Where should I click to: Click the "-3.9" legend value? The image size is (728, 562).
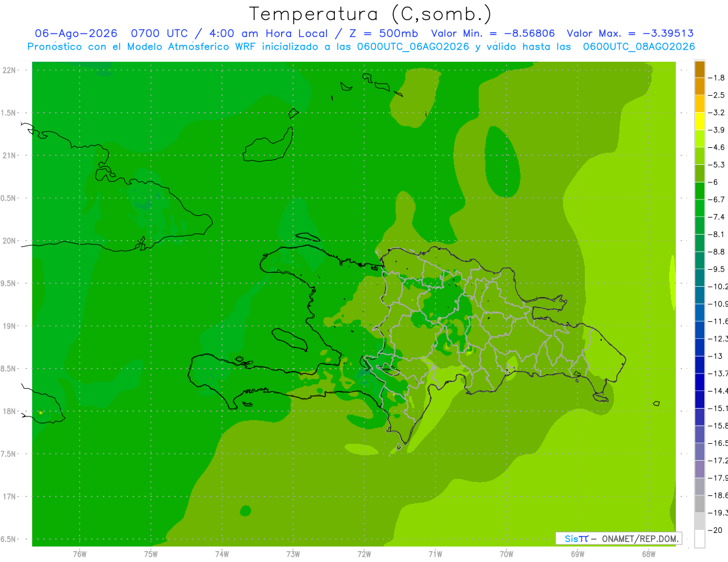tap(716, 130)
